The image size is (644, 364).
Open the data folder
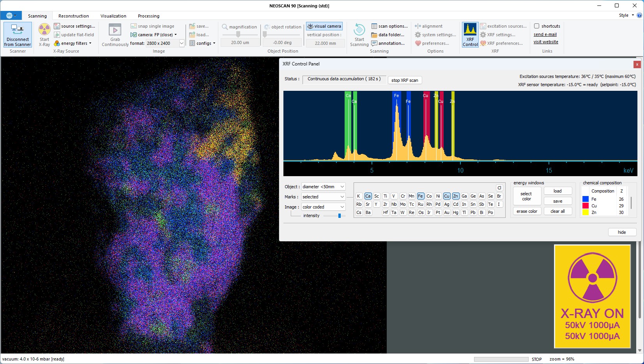point(388,35)
